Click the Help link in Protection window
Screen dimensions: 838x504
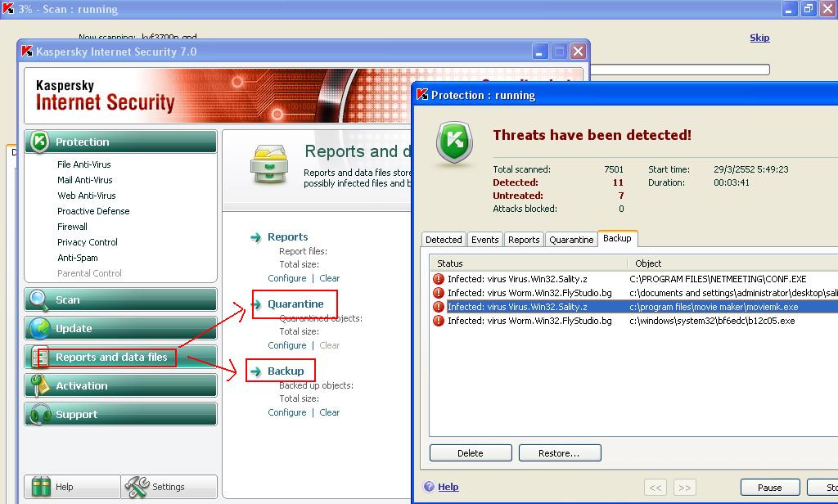(x=448, y=487)
